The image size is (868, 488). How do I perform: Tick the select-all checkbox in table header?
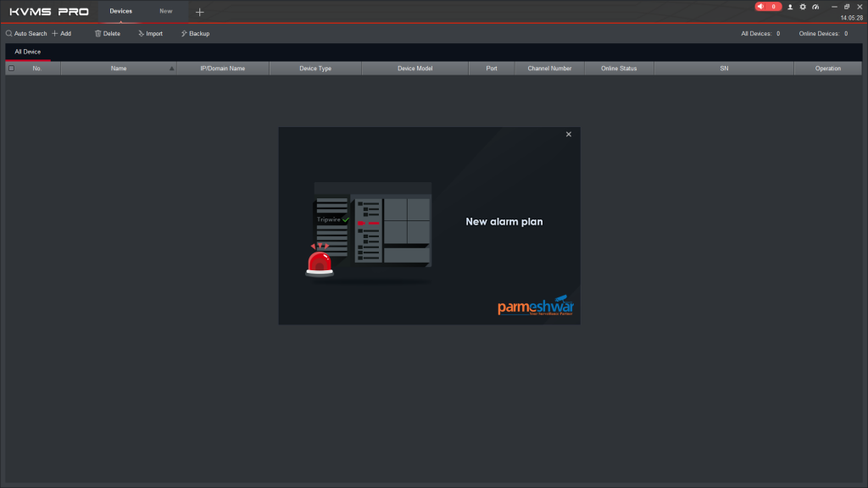pos(12,69)
